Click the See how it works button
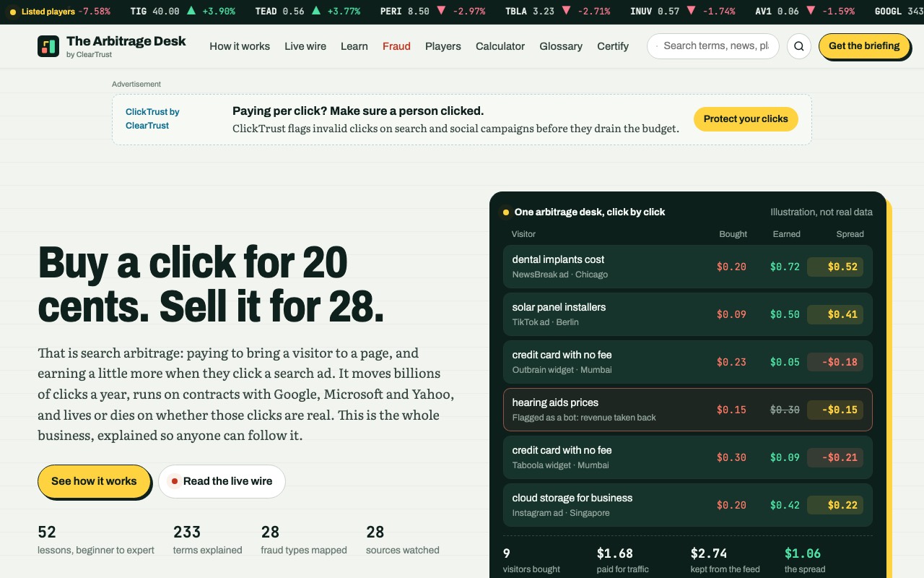Viewport: 924px width, 578px height. (94, 481)
